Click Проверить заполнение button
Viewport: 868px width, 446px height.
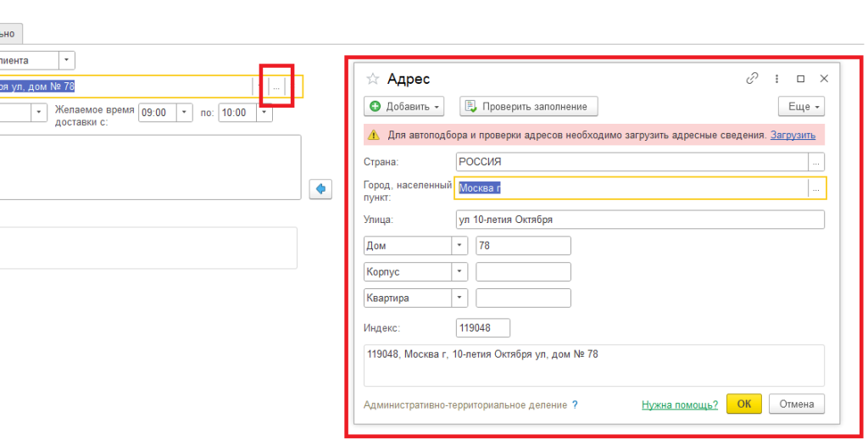click(529, 107)
